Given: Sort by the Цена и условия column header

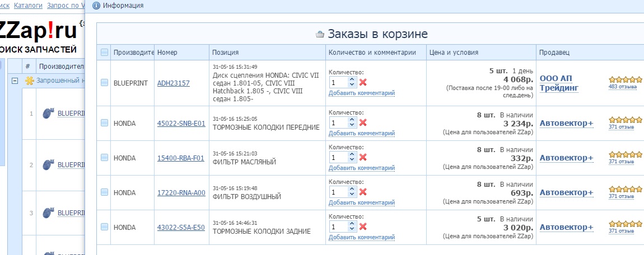Looking at the screenshot, I should [454, 53].
